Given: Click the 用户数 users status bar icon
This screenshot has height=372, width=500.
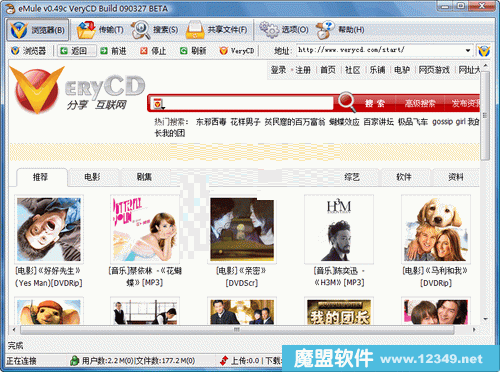Looking at the screenshot, I should (74, 361).
